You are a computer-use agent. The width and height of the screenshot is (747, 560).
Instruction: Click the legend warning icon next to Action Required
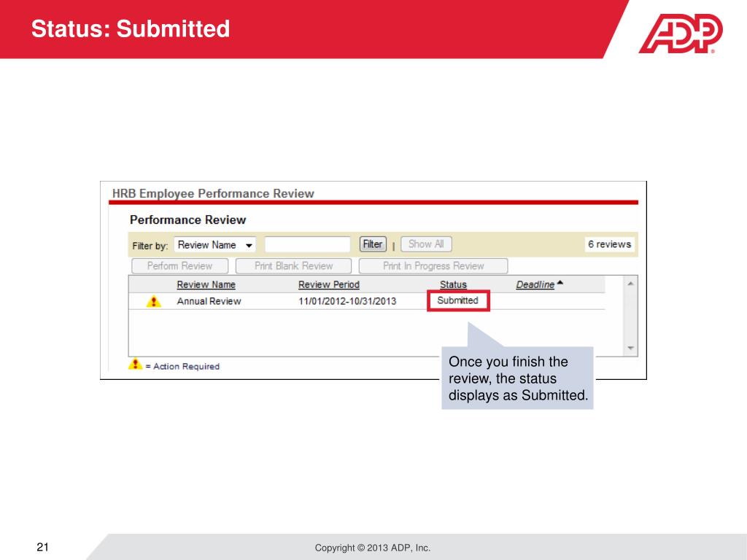coord(135,364)
